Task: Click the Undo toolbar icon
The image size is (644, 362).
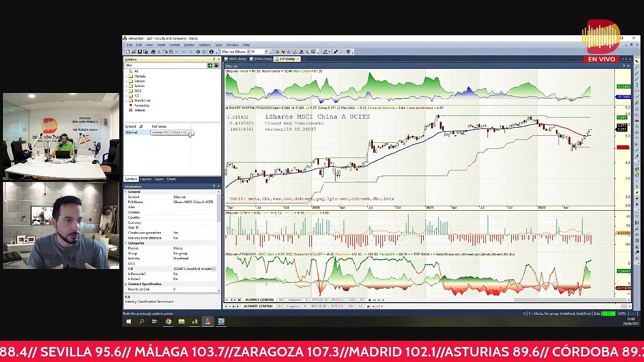Action: point(185,52)
